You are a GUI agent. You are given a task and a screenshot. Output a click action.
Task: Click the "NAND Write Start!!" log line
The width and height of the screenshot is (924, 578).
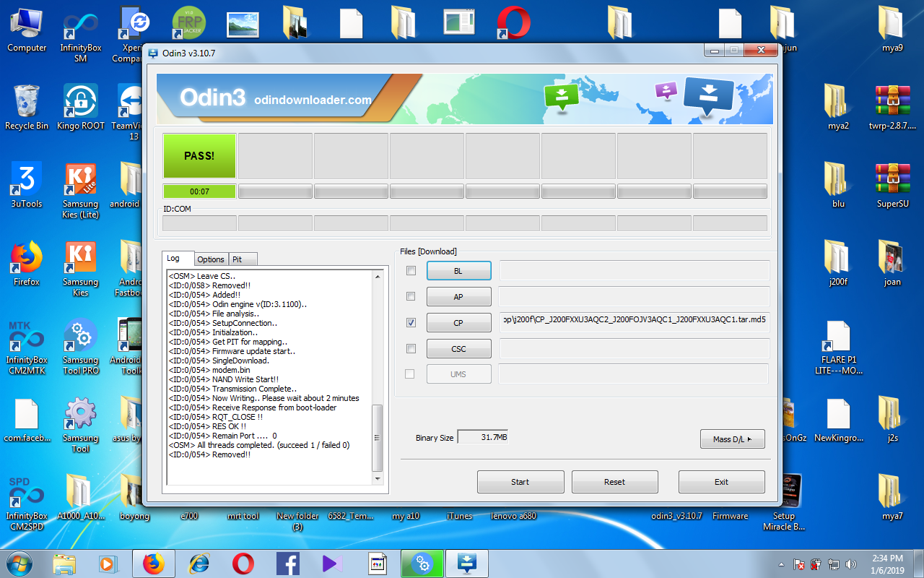[224, 379]
